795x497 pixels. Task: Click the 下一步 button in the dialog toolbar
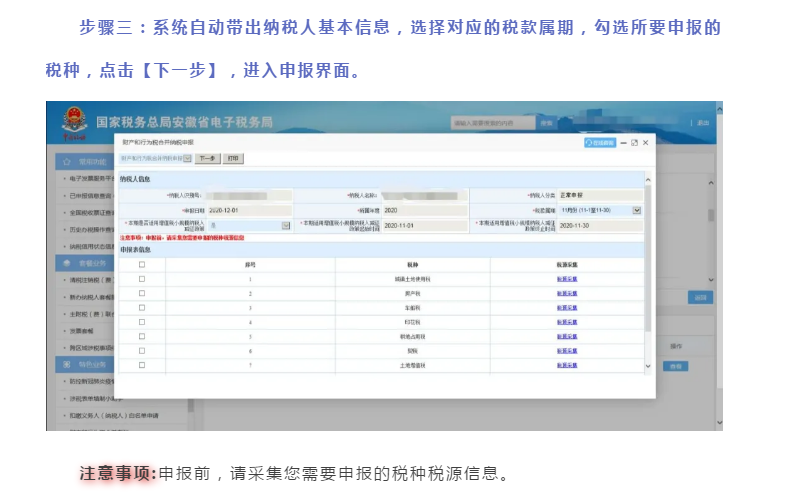point(207,159)
